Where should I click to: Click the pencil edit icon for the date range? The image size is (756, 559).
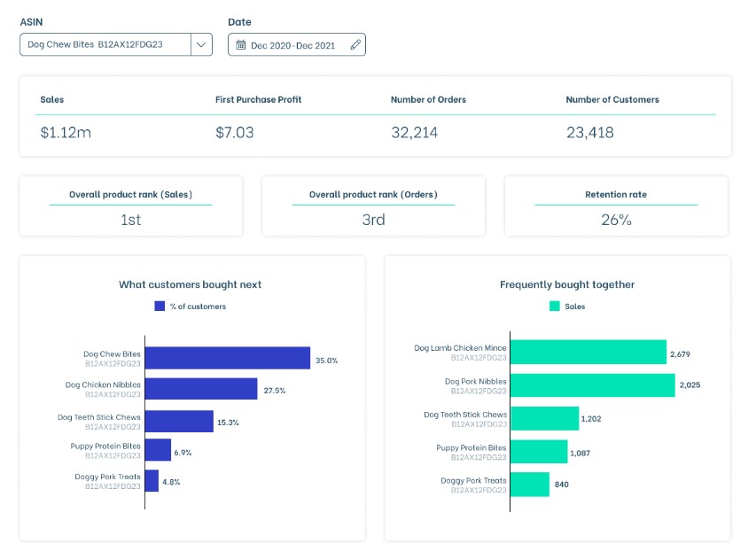pyautogui.click(x=355, y=43)
